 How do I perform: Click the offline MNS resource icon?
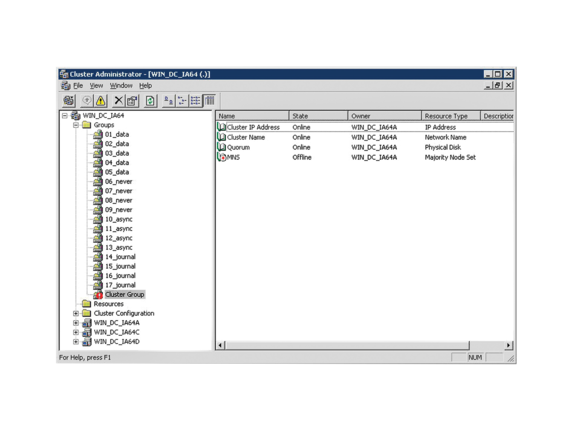click(x=221, y=157)
